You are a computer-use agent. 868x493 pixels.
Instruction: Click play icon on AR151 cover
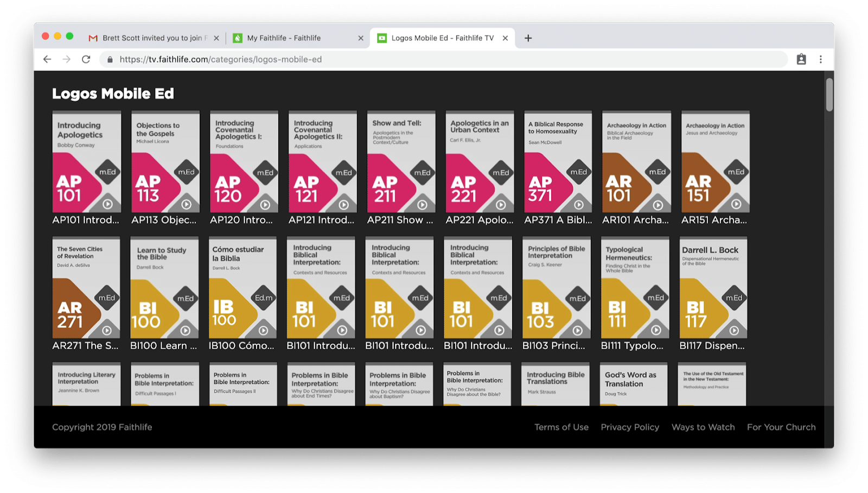pos(736,204)
